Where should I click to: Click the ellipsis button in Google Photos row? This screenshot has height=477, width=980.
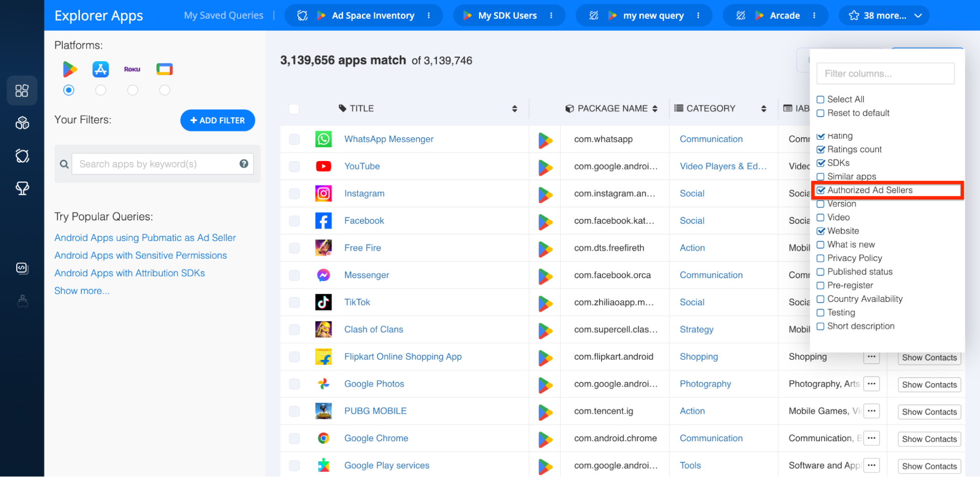point(872,384)
